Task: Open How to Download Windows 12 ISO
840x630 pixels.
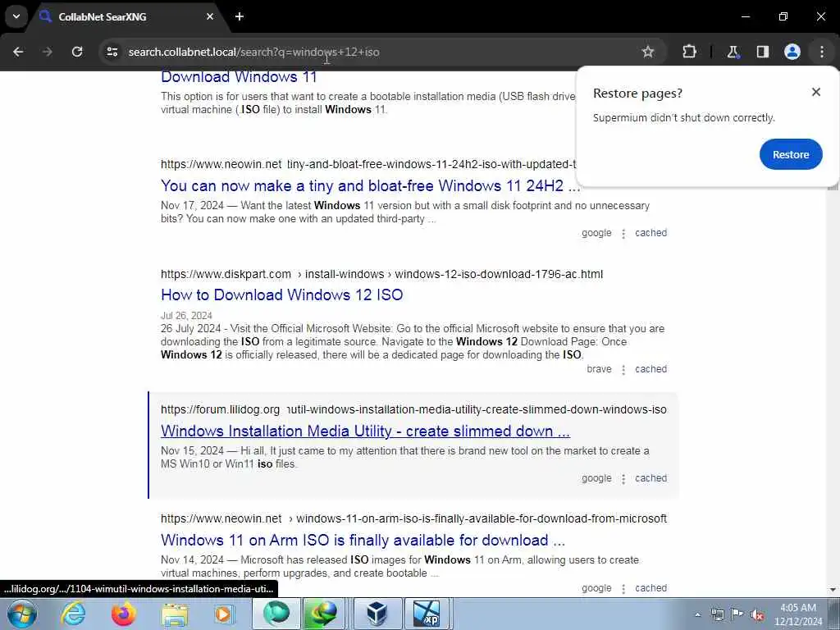Action: tap(282, 294)
